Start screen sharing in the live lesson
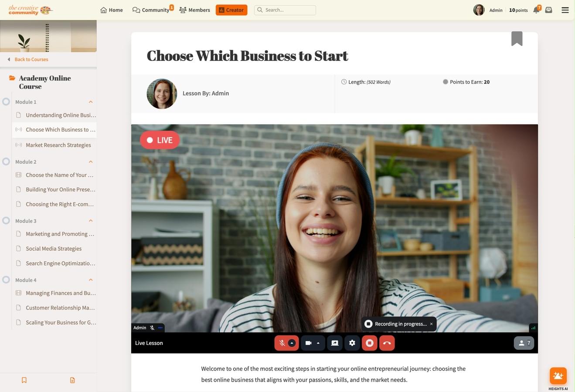 [x=334, y=343]
